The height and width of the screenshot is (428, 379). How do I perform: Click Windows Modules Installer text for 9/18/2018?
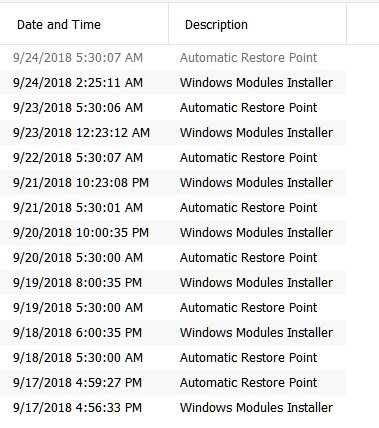256,333
